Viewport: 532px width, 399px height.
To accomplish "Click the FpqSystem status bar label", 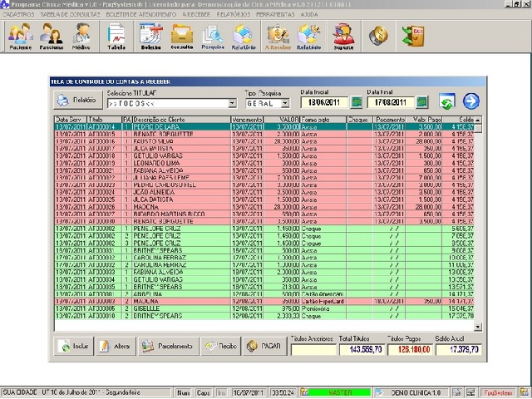I will pyautogui.click(x=498, y=392).
